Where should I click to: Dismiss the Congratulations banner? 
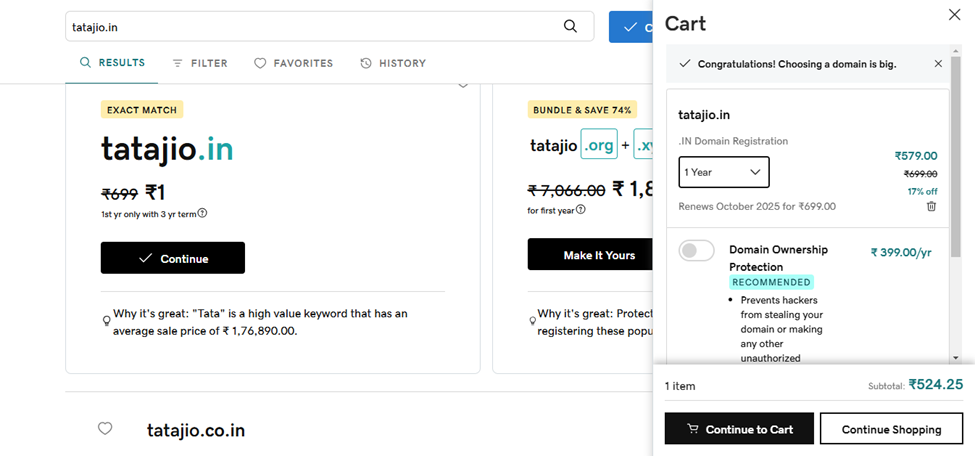[938, 63]
